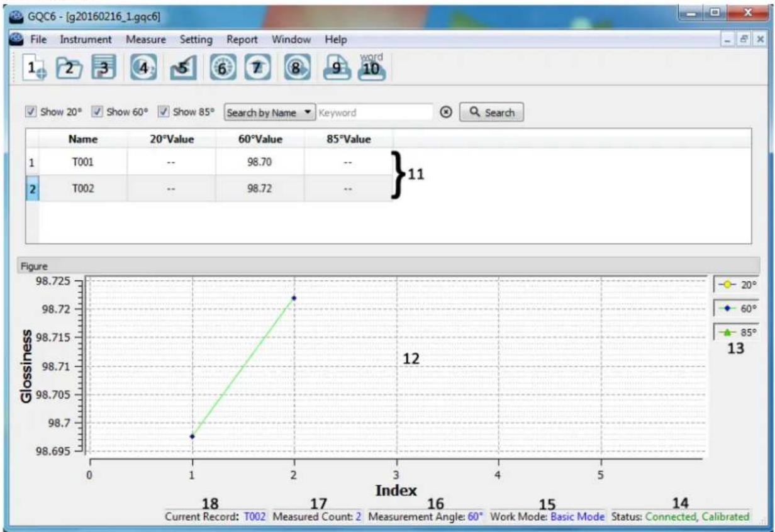Select the T002 name cell

click(x=83, y=189)
